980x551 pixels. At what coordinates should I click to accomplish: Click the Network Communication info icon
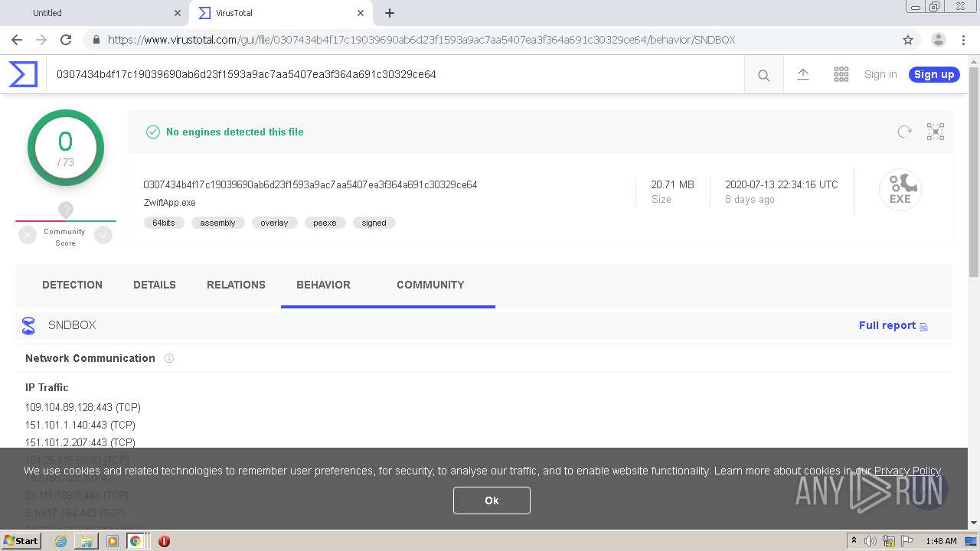point(169,358)
